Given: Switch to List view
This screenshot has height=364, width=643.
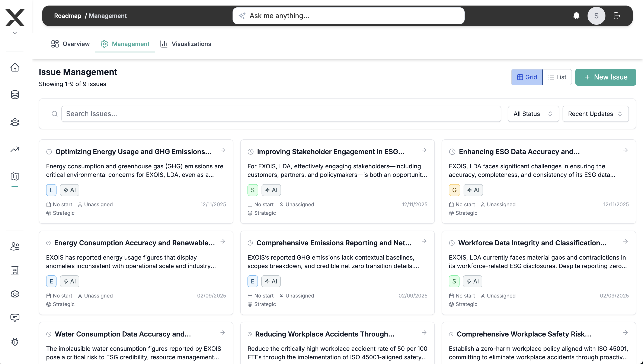Looking at the screenshot, I should 557,77.
